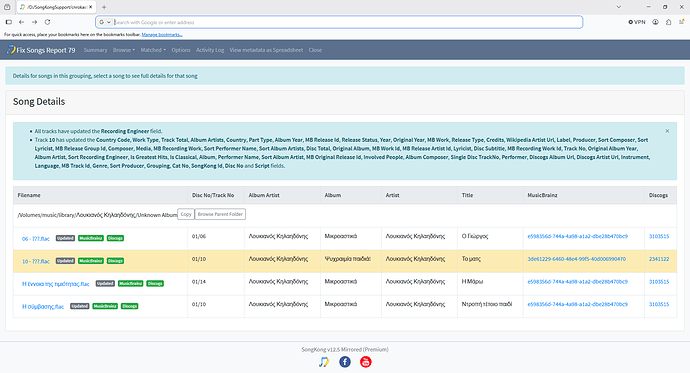The height and width of the screenshot is (373, 690).
Task: Click MusicBrainz badge on 06 - ???.flac row
Action: (x=91, y=238)
